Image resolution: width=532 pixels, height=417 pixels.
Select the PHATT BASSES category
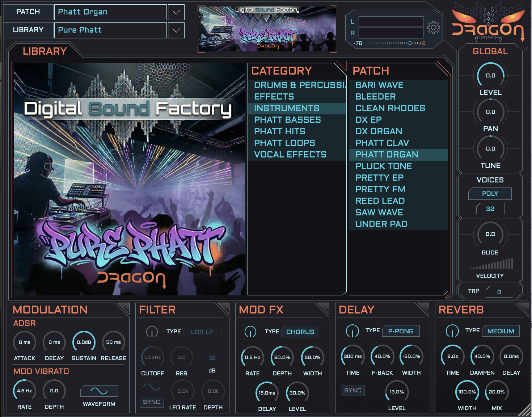pos(297,120)
